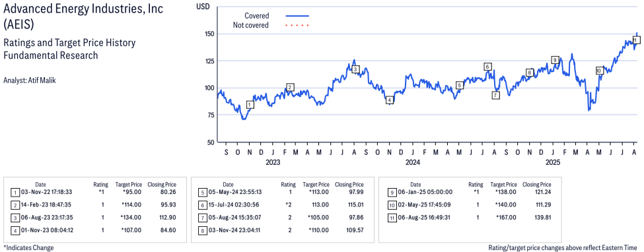Click closing price 80.26

(169, 192)
